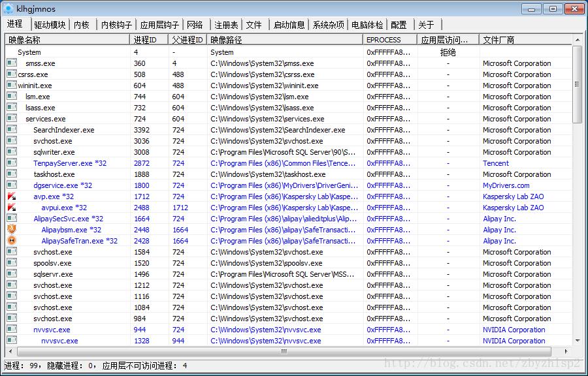This screenshot has width=588, height=376.
Task: Click the icon beside TenpayServer.exe row
Action: [x=12, y=163]
